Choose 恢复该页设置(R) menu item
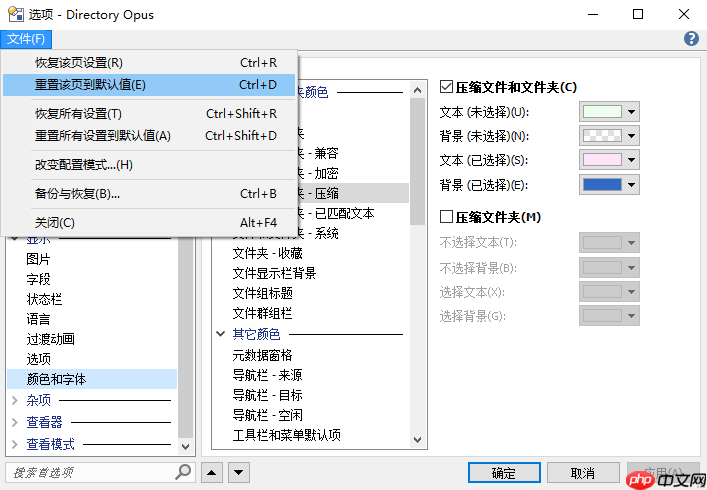707x490 pixels. (x=149, y=63)
